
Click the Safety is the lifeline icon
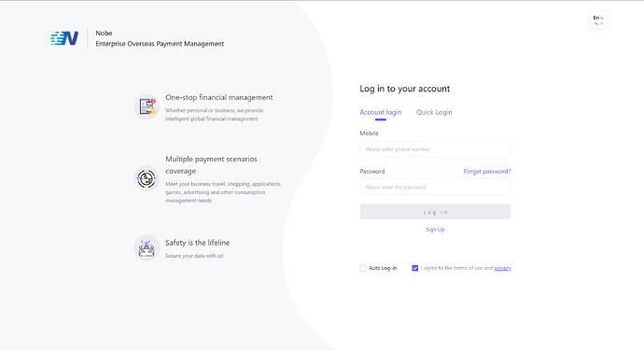147,247
